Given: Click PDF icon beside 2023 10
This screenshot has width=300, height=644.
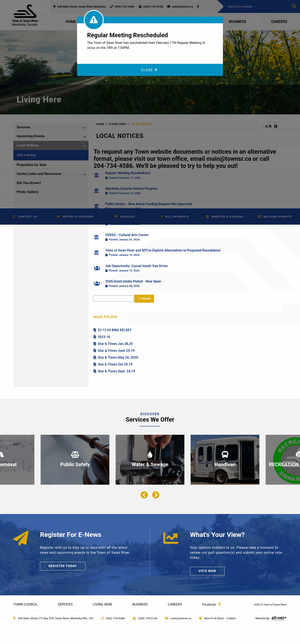Looking at the screenshot, I should [95, 337].
